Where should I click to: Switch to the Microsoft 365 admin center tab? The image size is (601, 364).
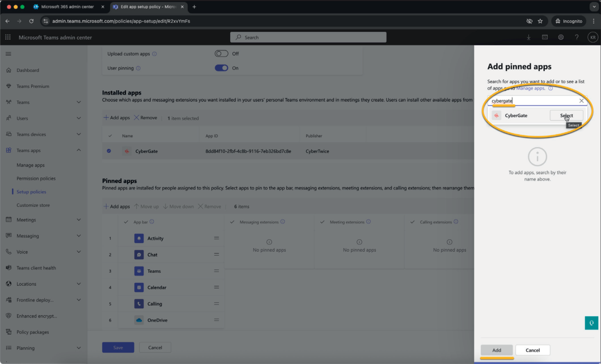(67, 7)
